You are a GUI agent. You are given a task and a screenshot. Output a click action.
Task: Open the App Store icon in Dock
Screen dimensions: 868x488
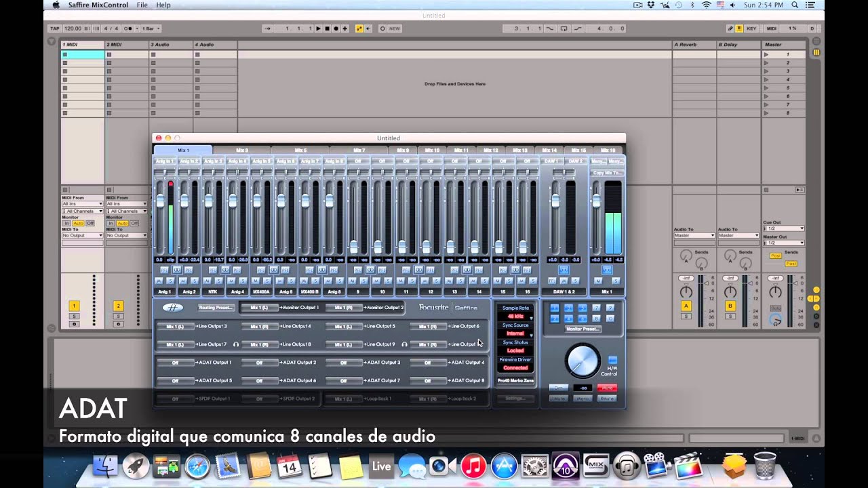point(505,466)
